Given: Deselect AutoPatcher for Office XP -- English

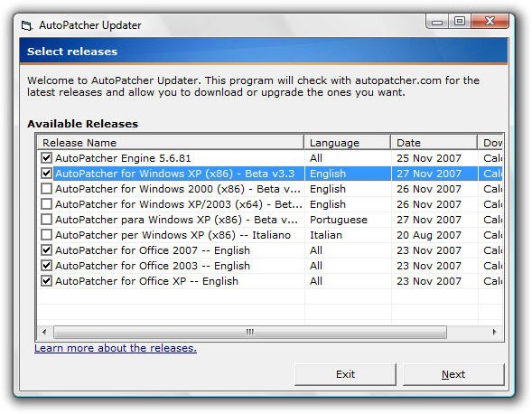Looking at the screenshot, I should tap(46, 281).
